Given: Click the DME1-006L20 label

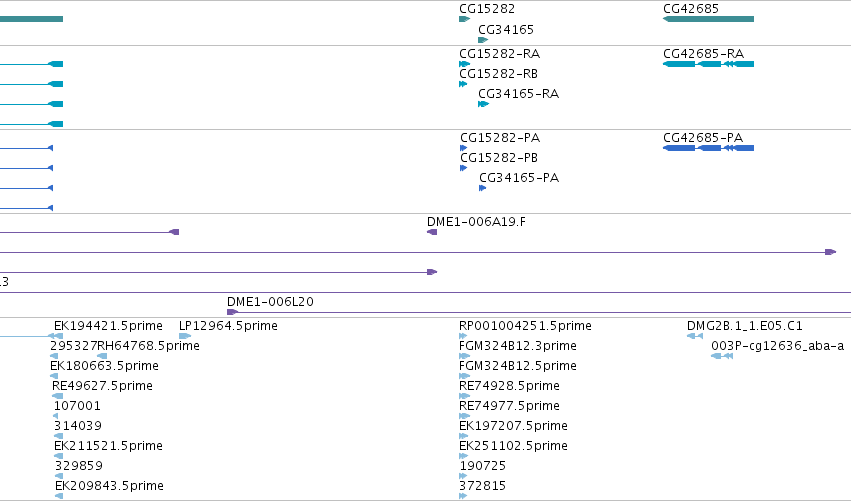Looking at the screenshot, I should click(x=270, y=302).
